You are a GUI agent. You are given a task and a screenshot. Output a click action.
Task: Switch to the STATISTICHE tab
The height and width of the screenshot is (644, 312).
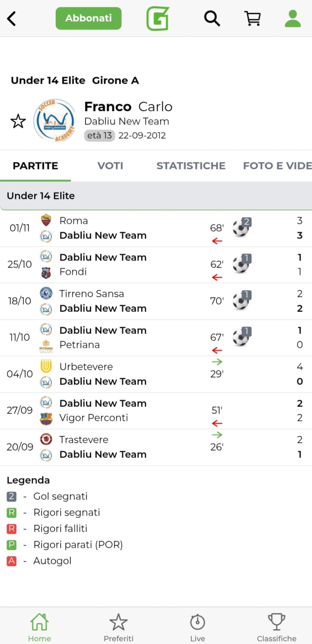coord(191,166)
